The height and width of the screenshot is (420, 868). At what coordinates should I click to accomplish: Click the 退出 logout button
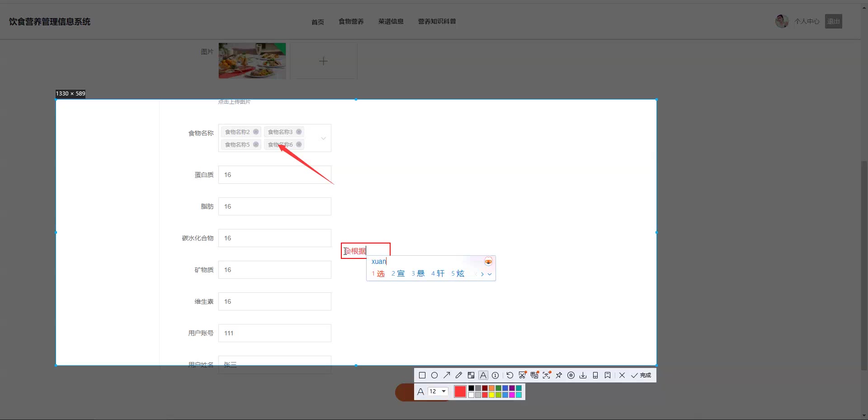[834, 21]
